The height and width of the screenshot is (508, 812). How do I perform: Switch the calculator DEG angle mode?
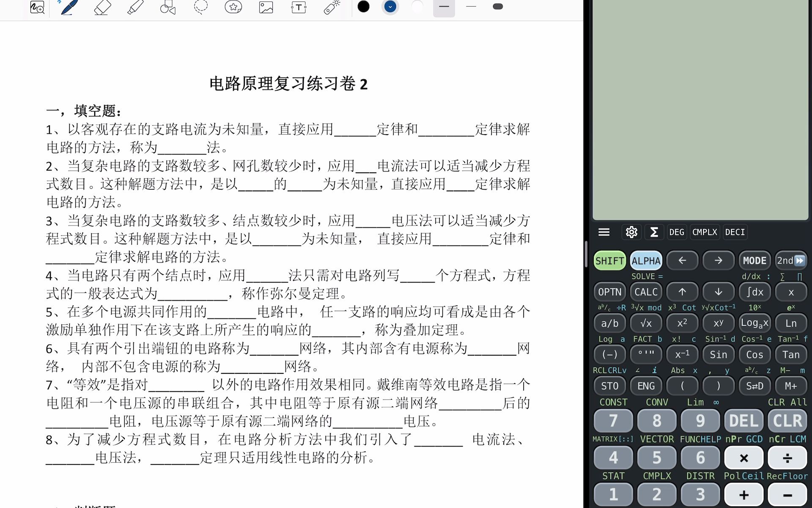677,232
